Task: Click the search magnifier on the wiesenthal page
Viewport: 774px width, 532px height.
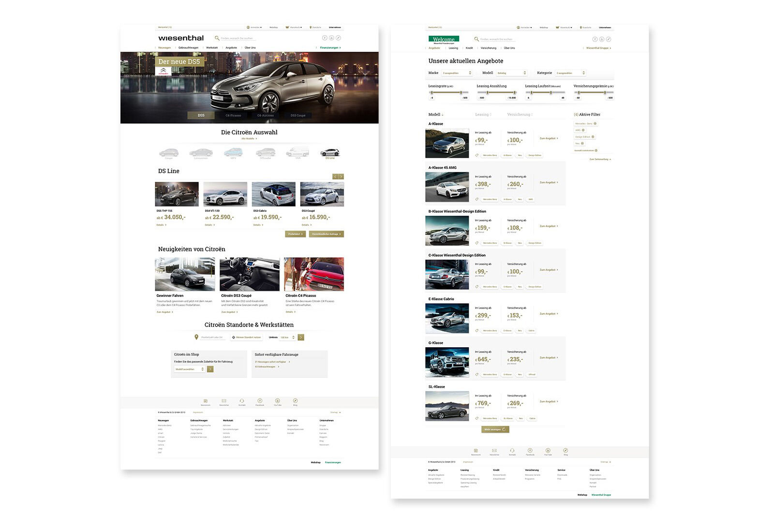Action: point(217,38)
